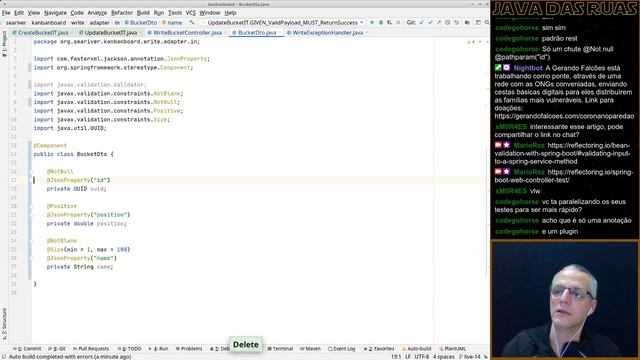Click the Stop button in run toolbar

(x=398, y=22)
